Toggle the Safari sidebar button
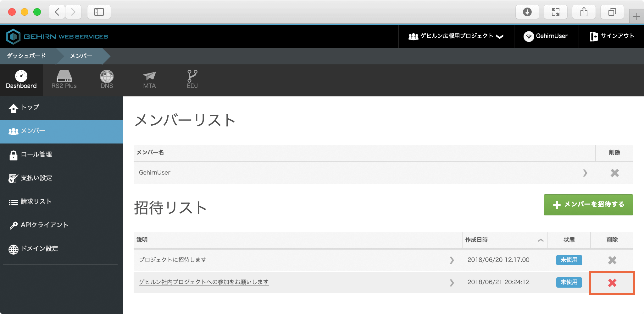 coord(99,12)
